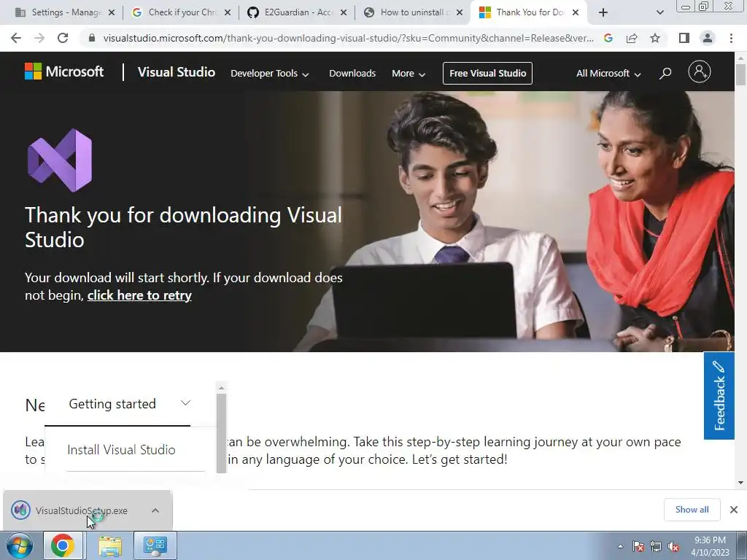Image resolution: width=747 pixels, height=560 pixels.
Task: Click muted volume tray icon
Action: point(673,546)
